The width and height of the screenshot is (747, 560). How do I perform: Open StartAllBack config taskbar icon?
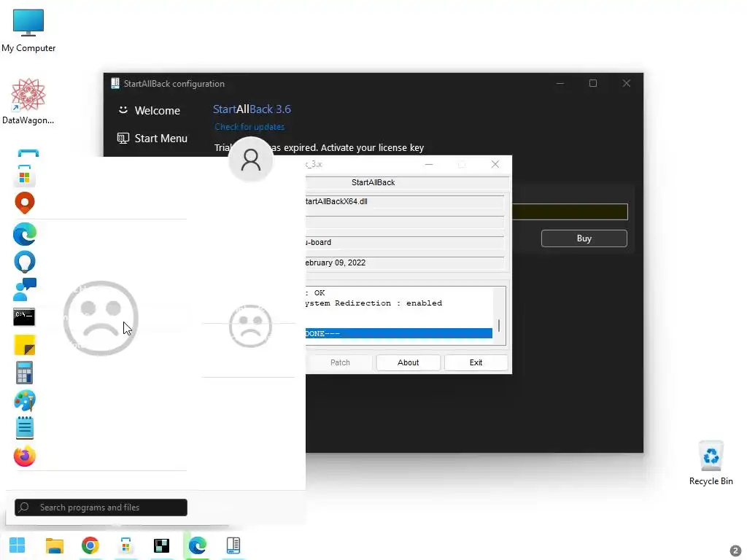point(233,545)
